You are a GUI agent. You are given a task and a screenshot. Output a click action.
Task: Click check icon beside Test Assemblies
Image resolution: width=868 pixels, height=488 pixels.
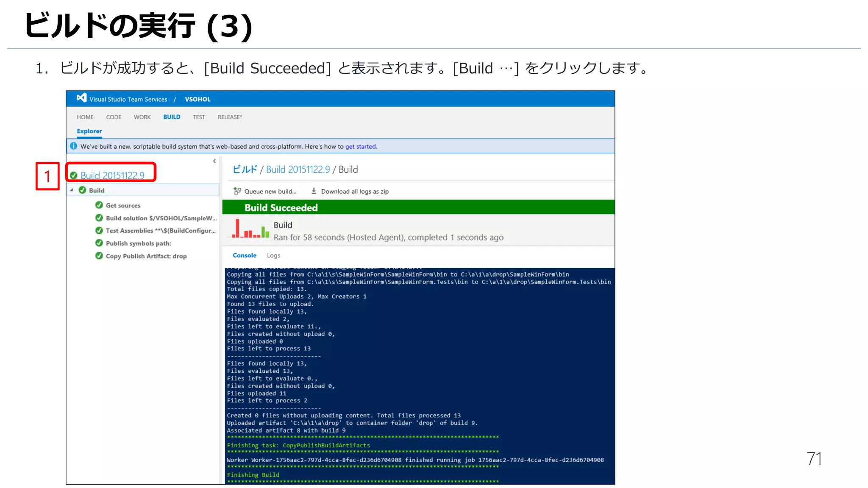[99, 230]
